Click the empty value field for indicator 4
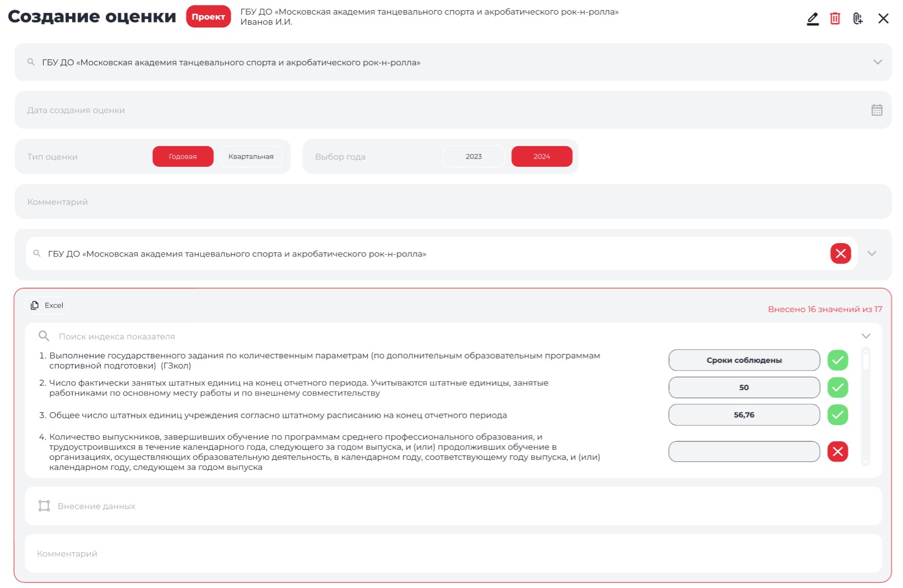 tap(744, 451)
